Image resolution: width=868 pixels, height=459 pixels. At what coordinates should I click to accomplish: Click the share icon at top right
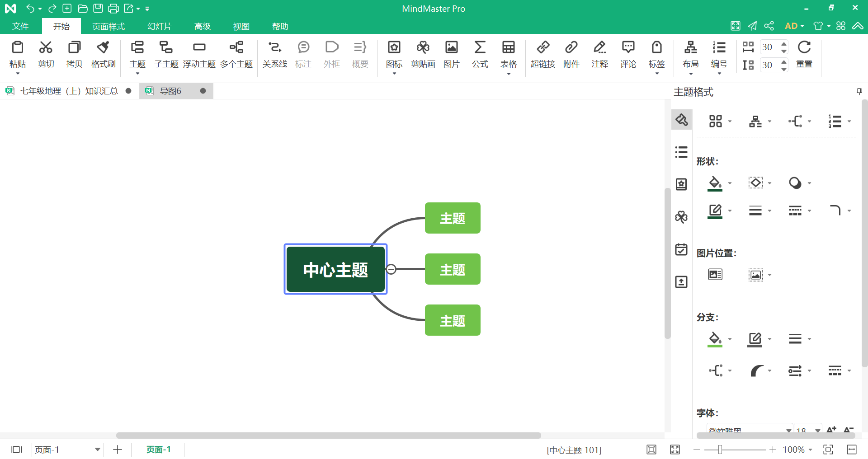click(769, 26)
